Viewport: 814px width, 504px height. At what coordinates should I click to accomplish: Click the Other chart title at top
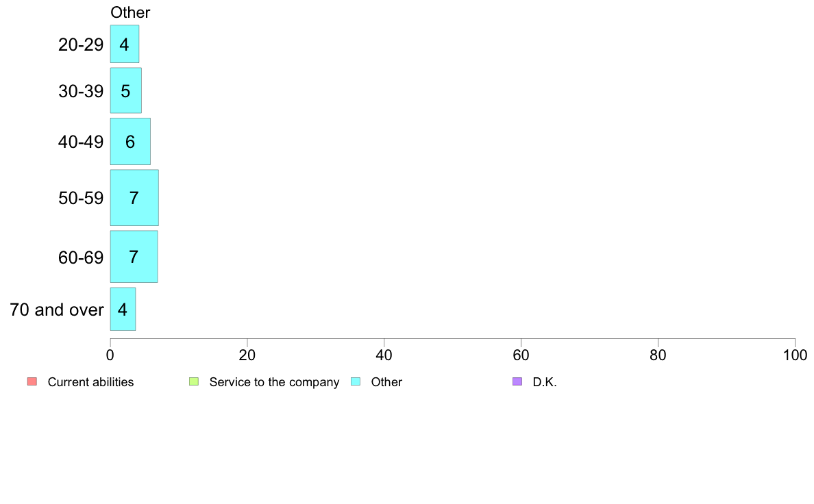pyautogui.click(x=130, y=12)
